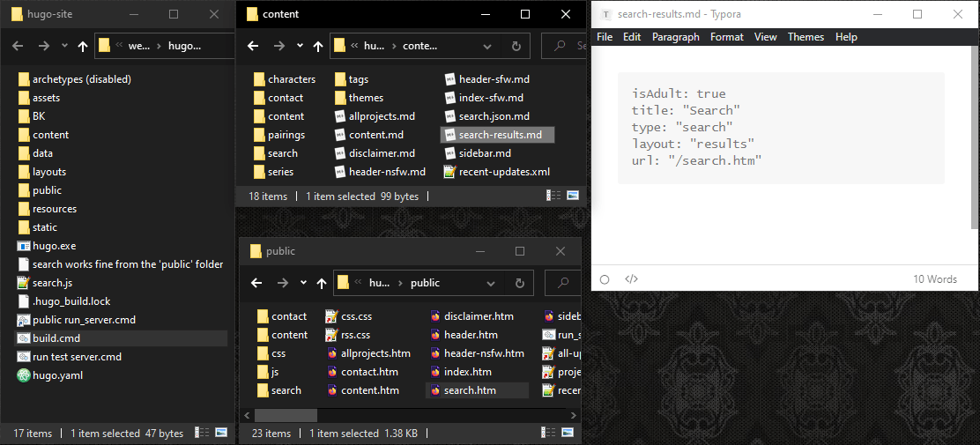Image resolution: width=980 pixels, height=445 pixels.
Task: Open the Themes menu in Typora
Action: coord(806,37)
